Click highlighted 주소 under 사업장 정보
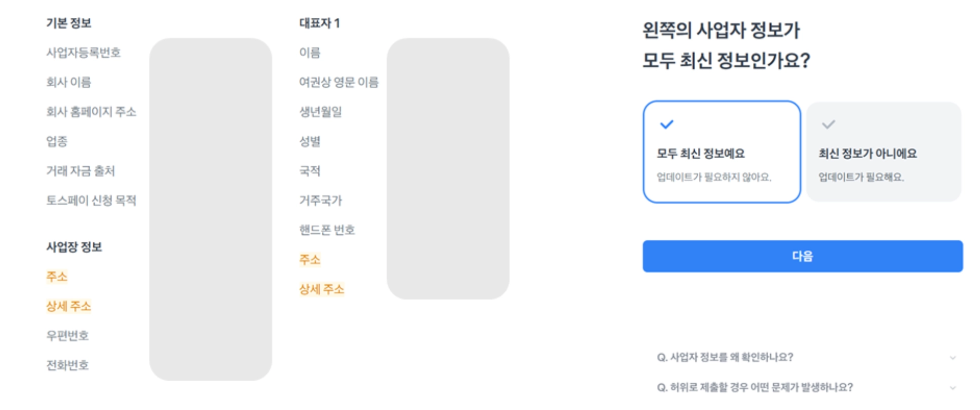The image size is (980, 410). tap(57, 277)
